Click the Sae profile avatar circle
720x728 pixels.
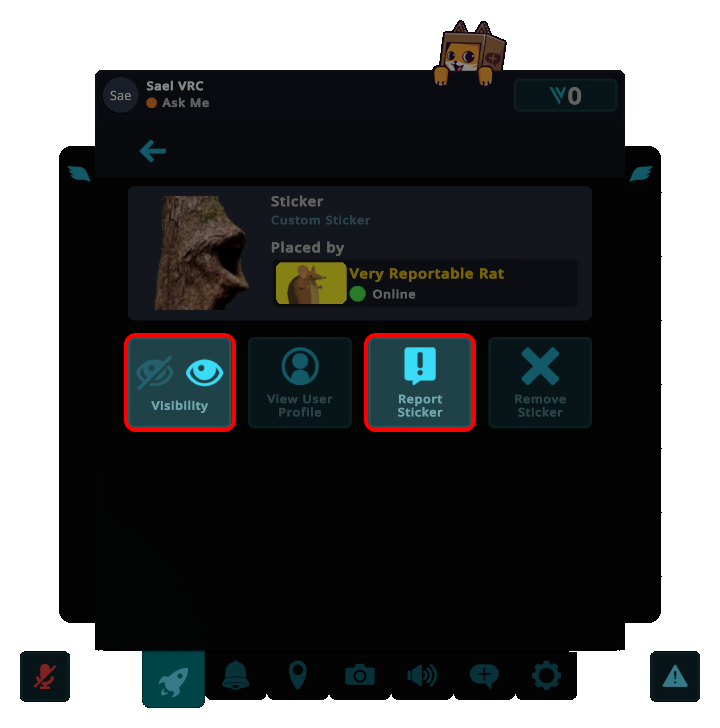pyautogui.click(x=120, y=95)
